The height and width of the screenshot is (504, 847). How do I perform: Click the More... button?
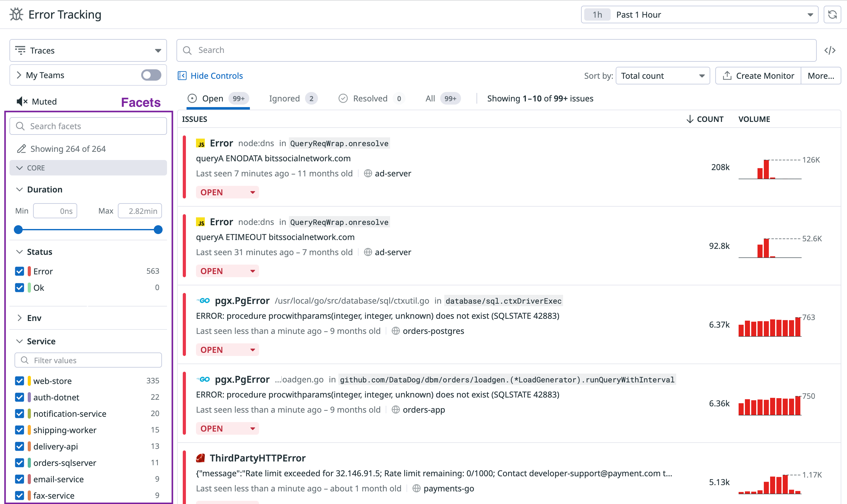click(x=821, y=76)
